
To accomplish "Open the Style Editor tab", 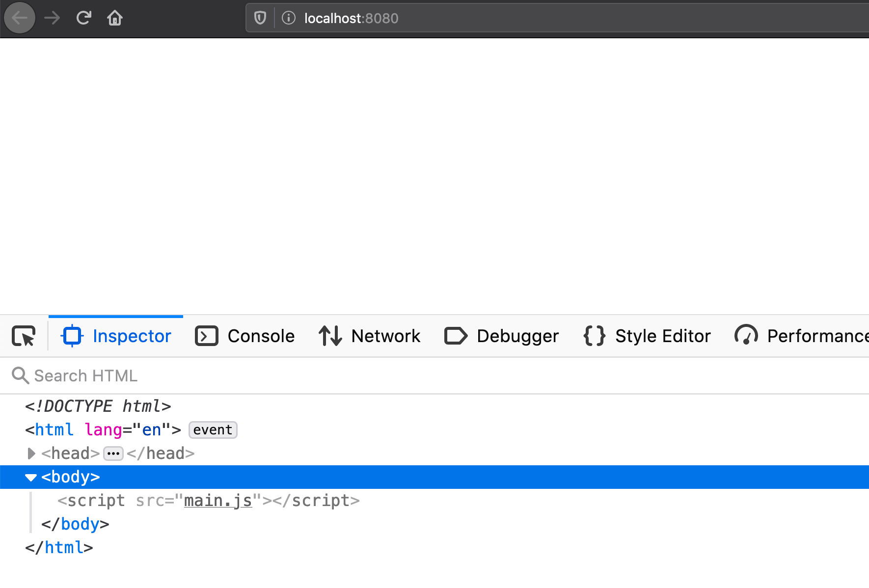I will tap(647, 336).
